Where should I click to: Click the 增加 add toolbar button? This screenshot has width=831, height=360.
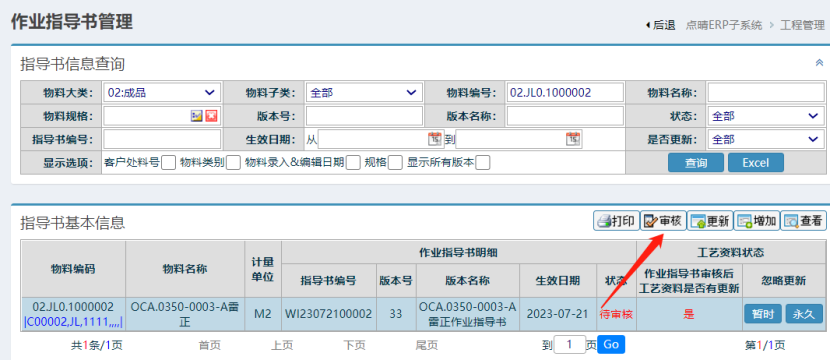click(757, 221)
